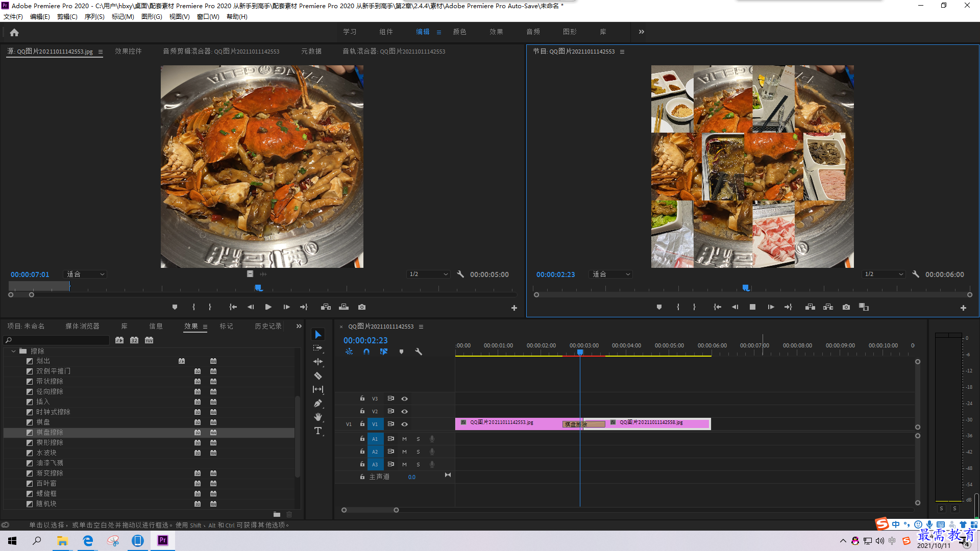Toggle lock on V3 track
Screen dimensions: 980x551
pos(362,398)
